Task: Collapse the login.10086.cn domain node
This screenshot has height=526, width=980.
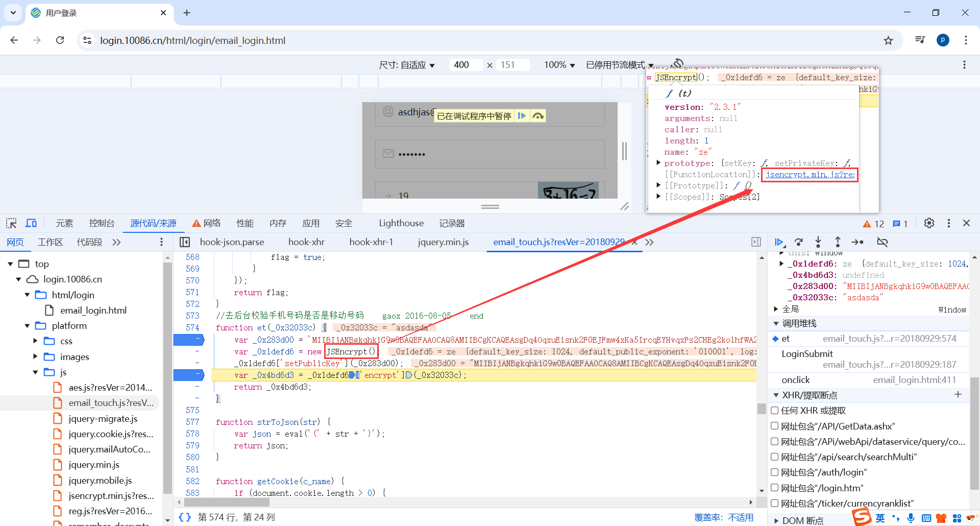Action: [18, 279]
